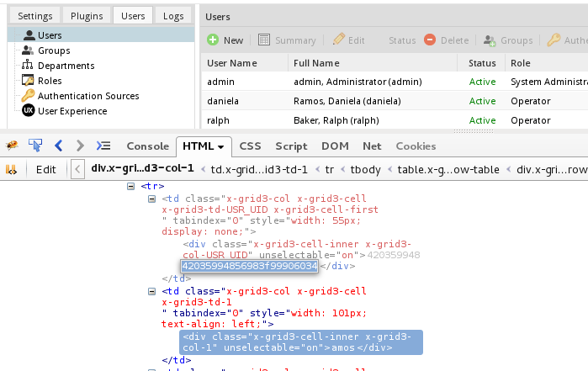This screenshot has height=371, width=588.
Task: Activate the element inspector tool
Action: click(x=35, y=146)
